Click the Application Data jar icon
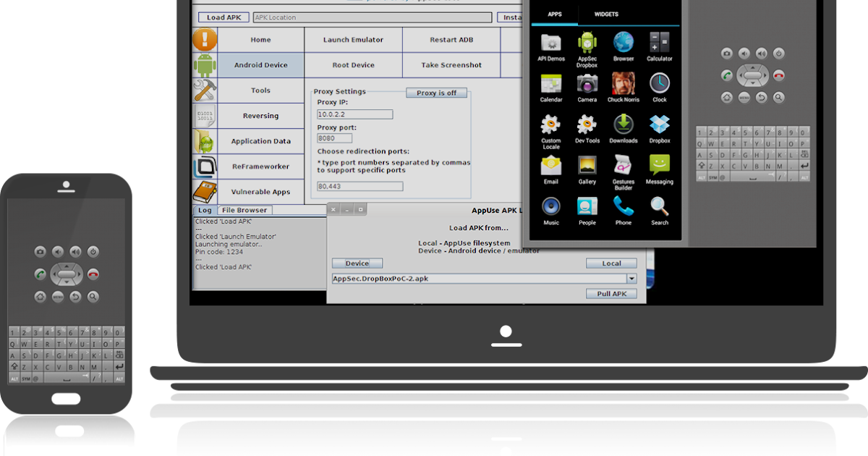Image resolution: width=868 pixels, height=456 pixels. pos(205,141)
